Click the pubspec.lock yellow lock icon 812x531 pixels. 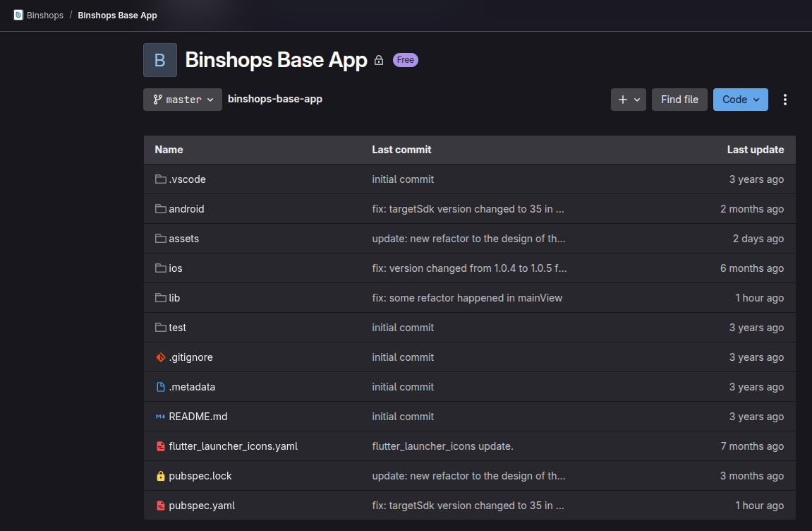click(x=160, y=476)
